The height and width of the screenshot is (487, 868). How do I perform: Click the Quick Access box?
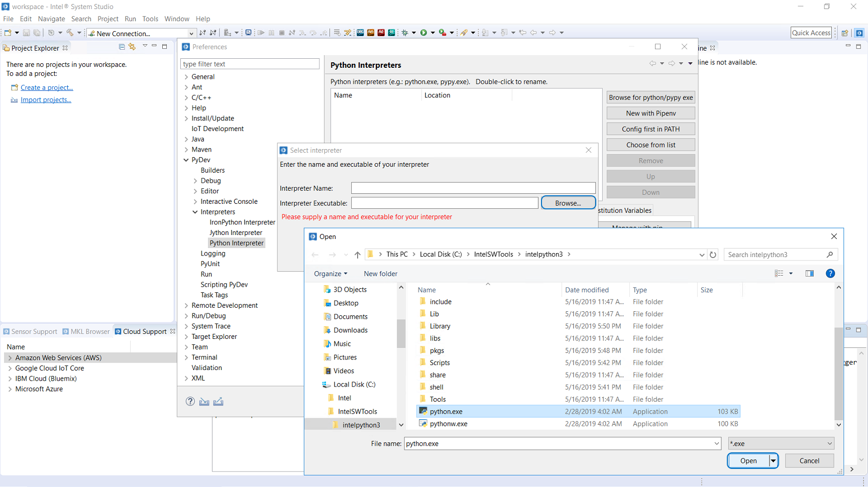tap(811, 33)
